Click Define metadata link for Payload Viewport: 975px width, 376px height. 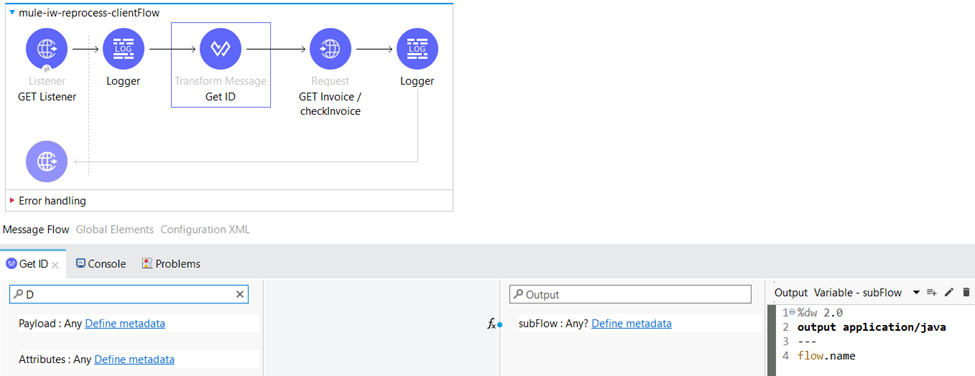(125, 324)
